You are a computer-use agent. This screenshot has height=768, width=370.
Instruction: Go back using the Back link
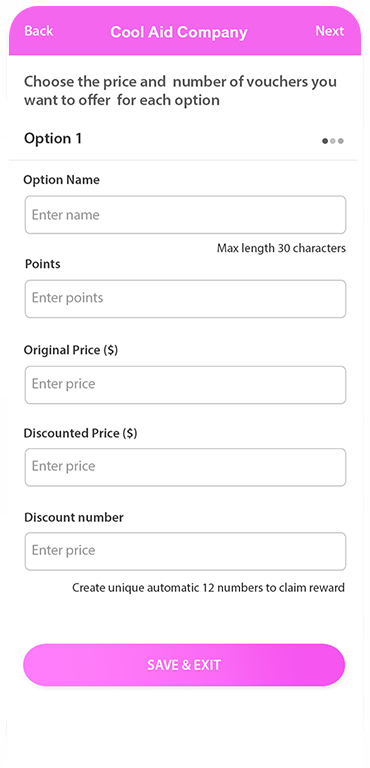pyautogui.click(x=39, y=31)
